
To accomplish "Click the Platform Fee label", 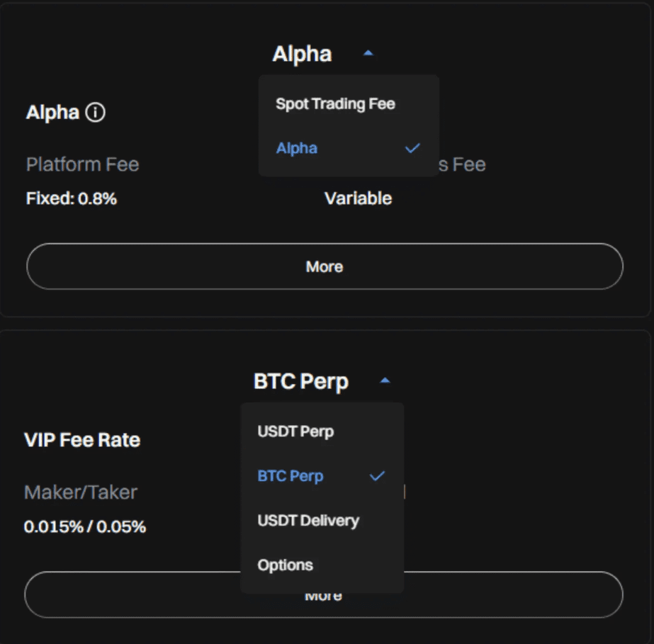I will tap(82, 165).
